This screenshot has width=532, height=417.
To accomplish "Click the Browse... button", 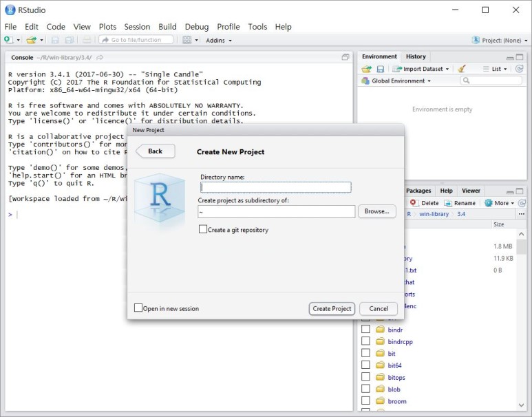I will [377, 211].
